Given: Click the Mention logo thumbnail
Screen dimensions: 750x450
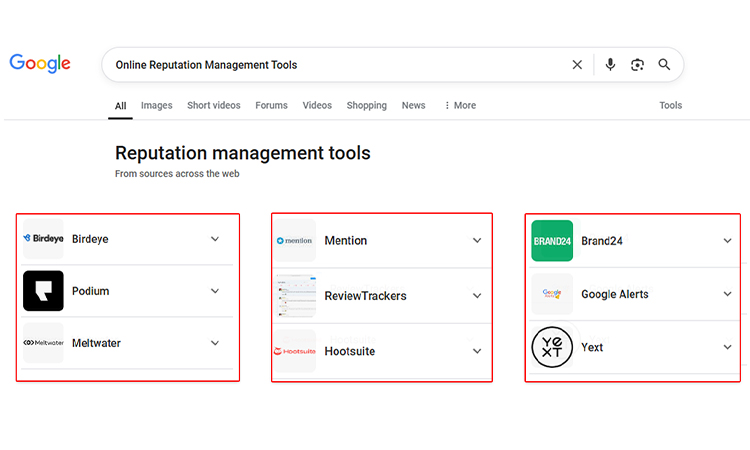Looking at the screenshot, I should [x=295, y=241].
